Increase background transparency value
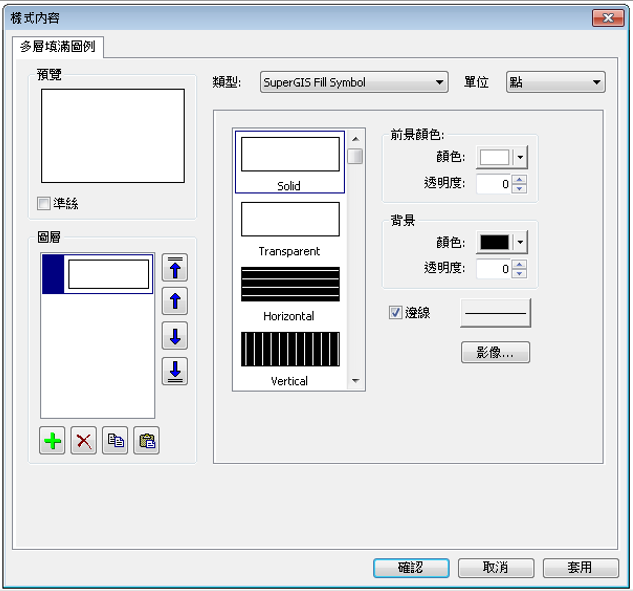Image resolution: width=633 pixels, height=591 pixels. [520, 264]
